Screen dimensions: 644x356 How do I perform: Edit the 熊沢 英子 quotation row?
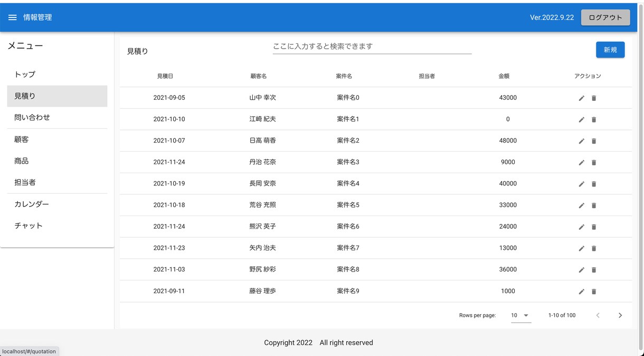pos(581,227)
